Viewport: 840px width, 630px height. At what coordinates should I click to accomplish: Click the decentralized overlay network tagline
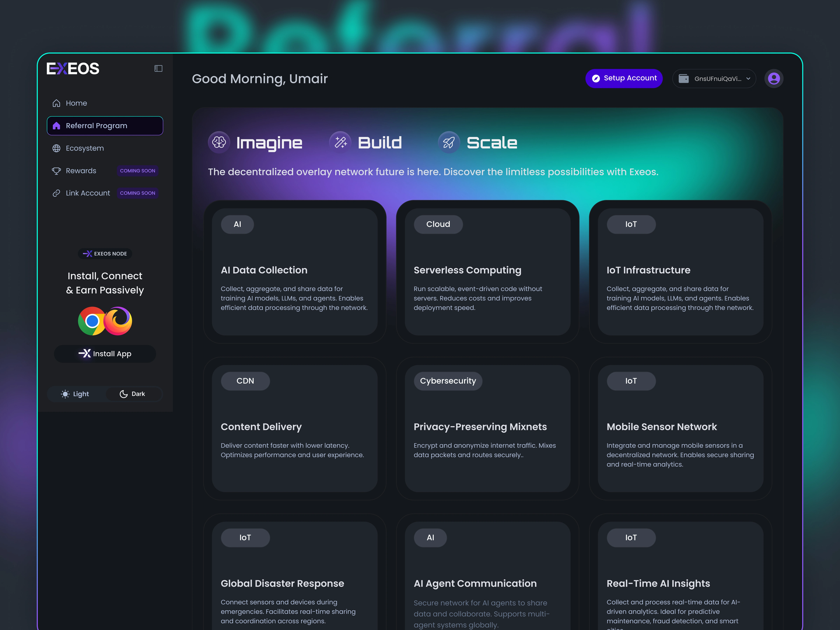click(433, 172)
